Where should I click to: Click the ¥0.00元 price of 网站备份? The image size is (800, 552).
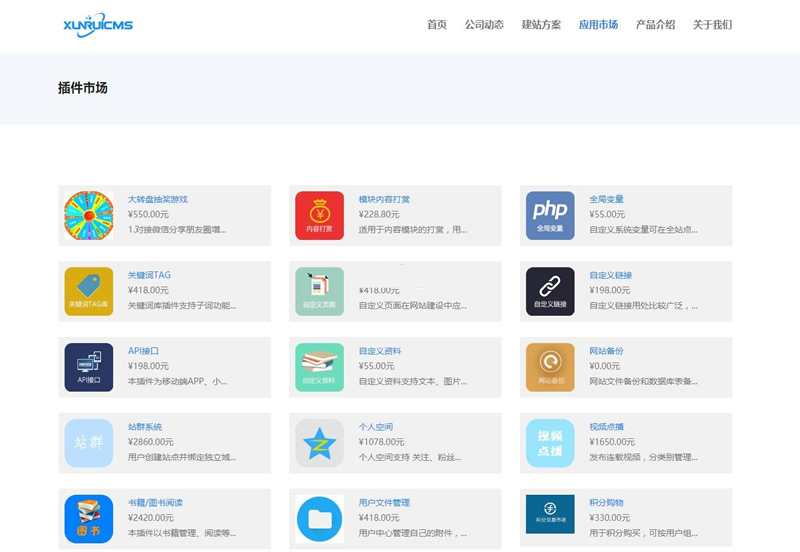605,366
